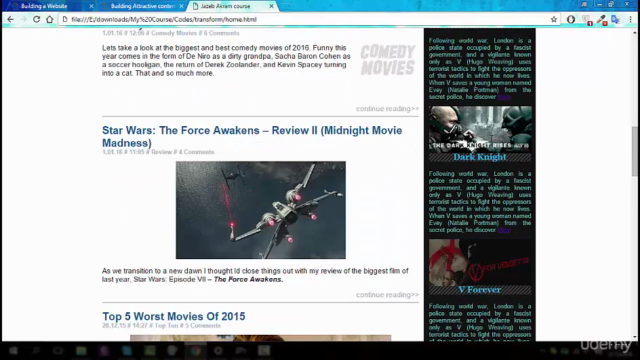The height and width of the screenshot is (360, 640).
Task: Click continue reading under the comedy movies post
Action: [387, 109]
